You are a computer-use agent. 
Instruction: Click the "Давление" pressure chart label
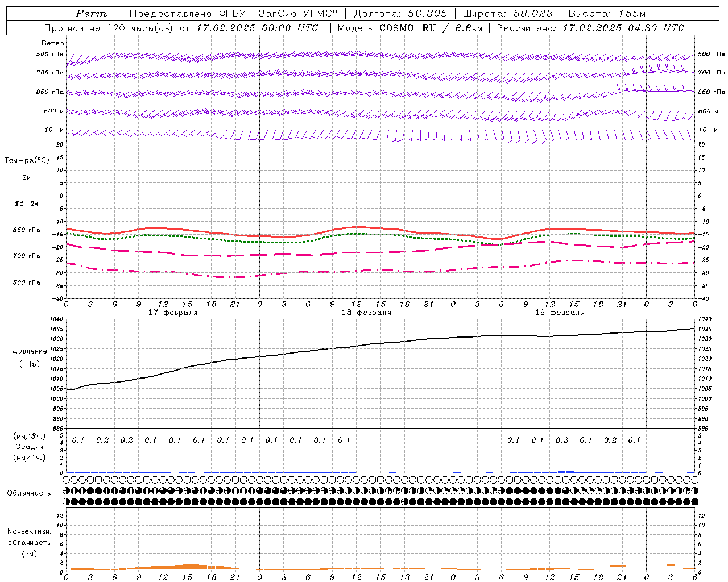pos(30,351)
